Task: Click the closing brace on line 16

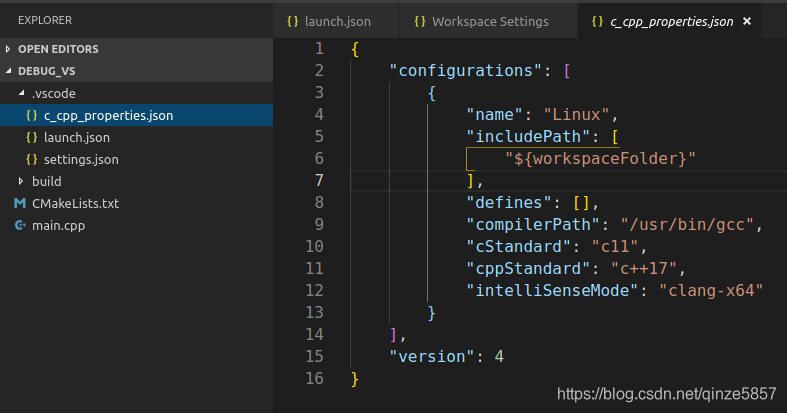Action: pos(355,379)
